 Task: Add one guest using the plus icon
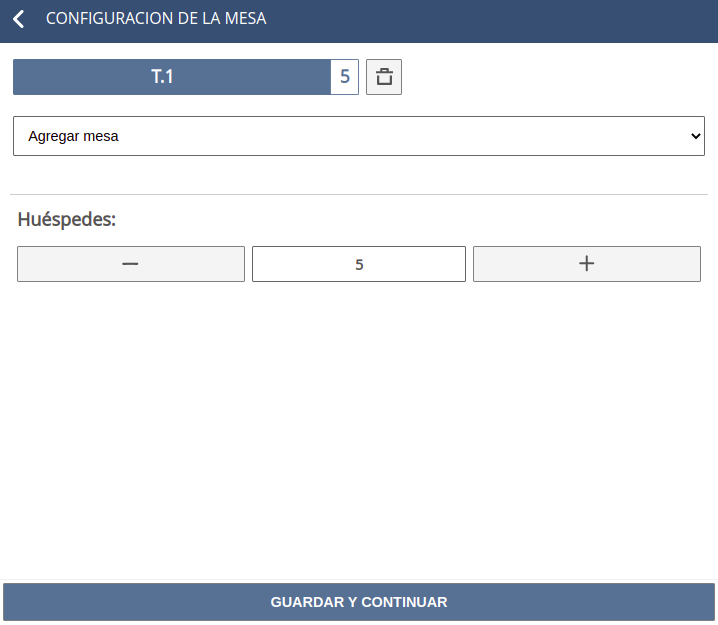[x=587, y=264]
